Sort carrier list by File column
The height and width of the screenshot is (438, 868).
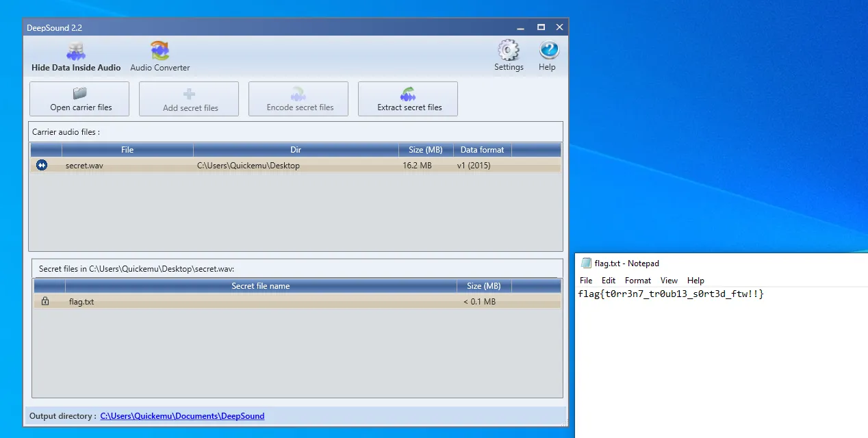click(x=127, y=150)
